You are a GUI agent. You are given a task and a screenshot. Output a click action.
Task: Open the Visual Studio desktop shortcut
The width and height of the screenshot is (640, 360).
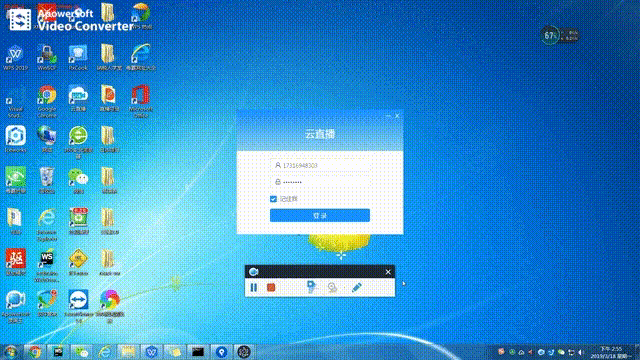(x=16, y=101)
